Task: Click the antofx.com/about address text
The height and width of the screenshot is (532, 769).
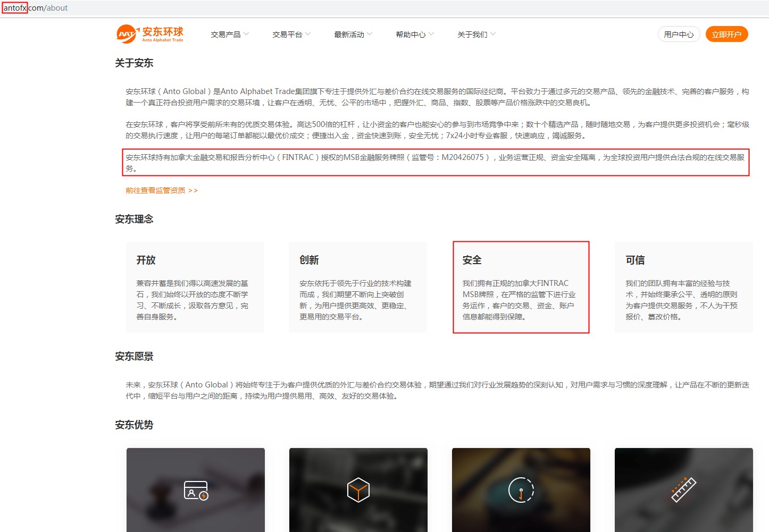Action: coord(36,8)
